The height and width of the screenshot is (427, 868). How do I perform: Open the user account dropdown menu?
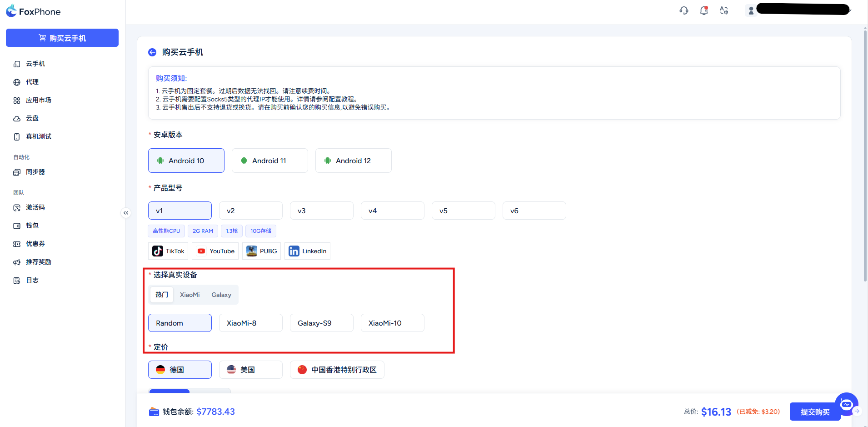point(800,10)
